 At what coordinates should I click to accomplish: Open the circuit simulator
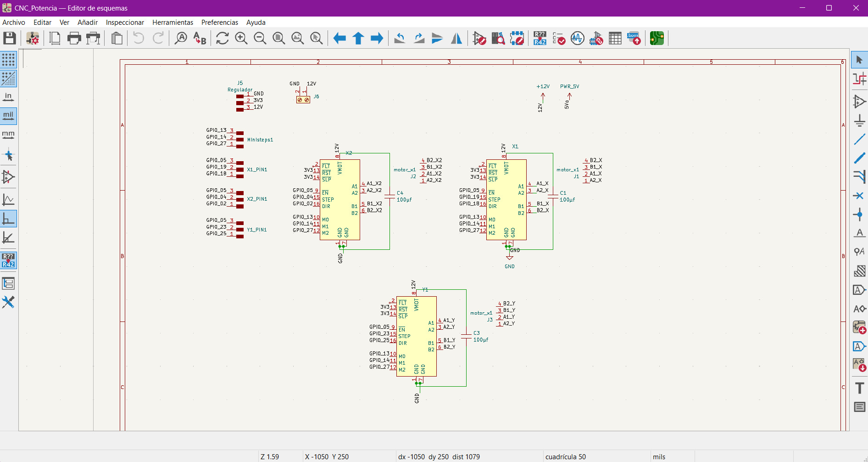(578, 38)
